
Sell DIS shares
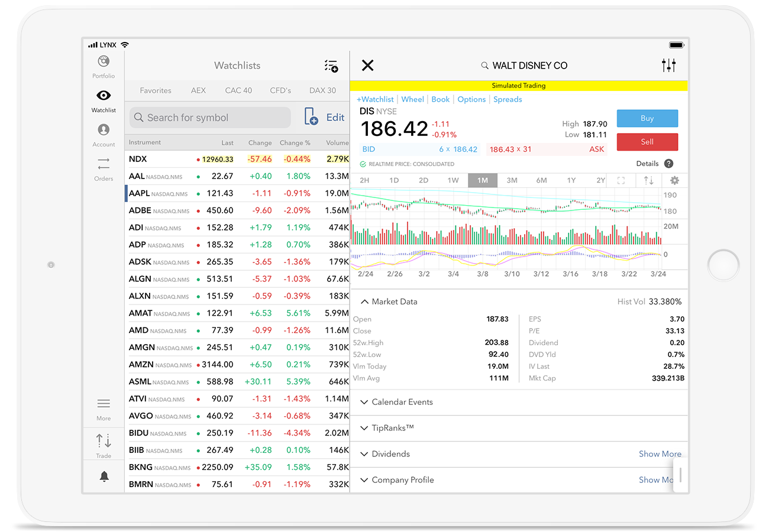click(x=647, y=142)
